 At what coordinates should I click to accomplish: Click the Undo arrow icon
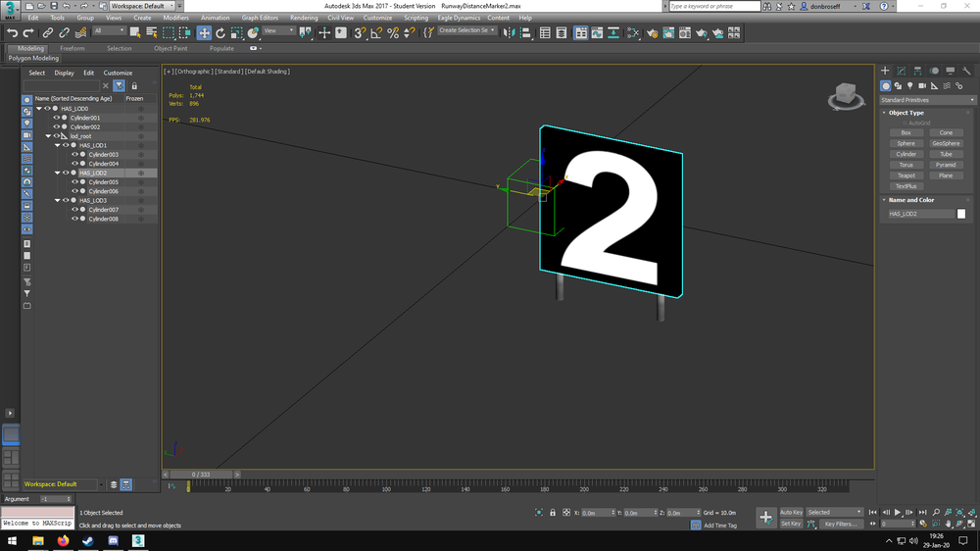(x=12, y=33)
